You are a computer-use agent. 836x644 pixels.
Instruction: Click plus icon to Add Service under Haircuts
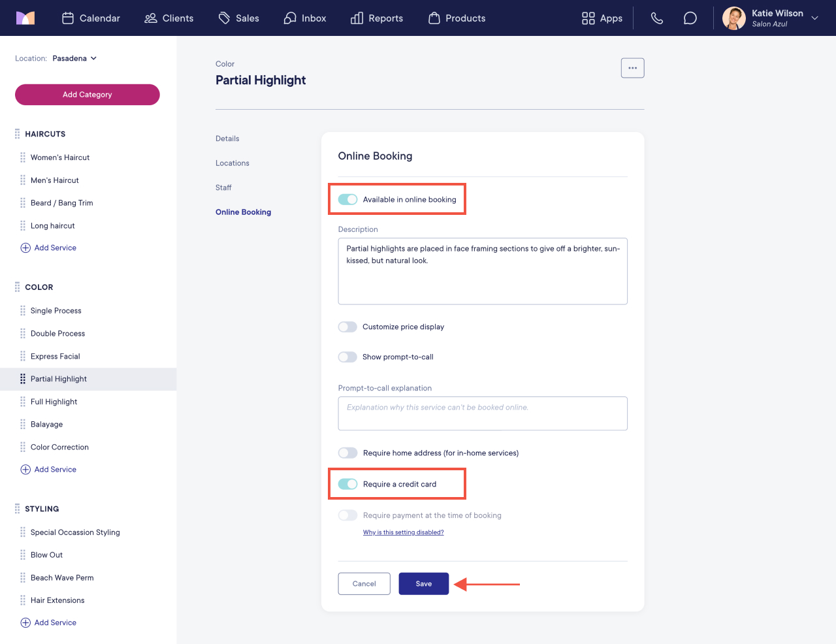point(25,248)
